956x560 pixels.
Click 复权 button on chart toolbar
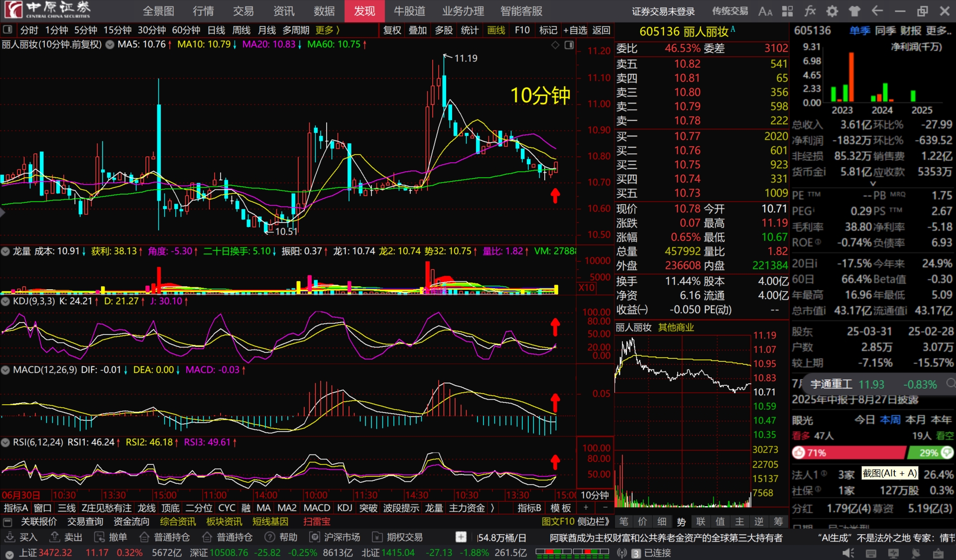tap(392, 30)
